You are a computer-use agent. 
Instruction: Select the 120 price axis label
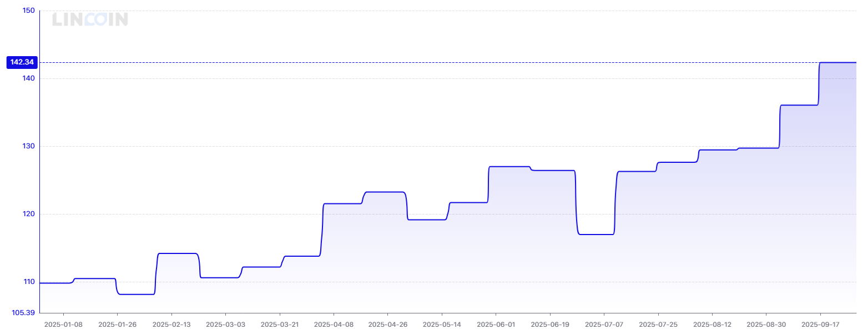pyautogui.click(x=28, y=214)
